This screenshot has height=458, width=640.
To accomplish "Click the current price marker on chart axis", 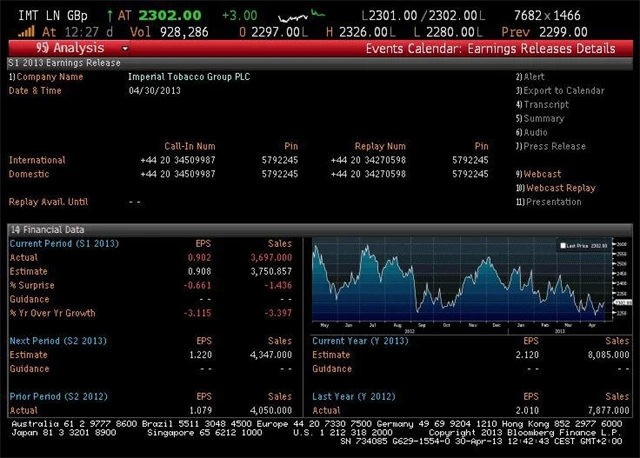I will tap(623, 302).
